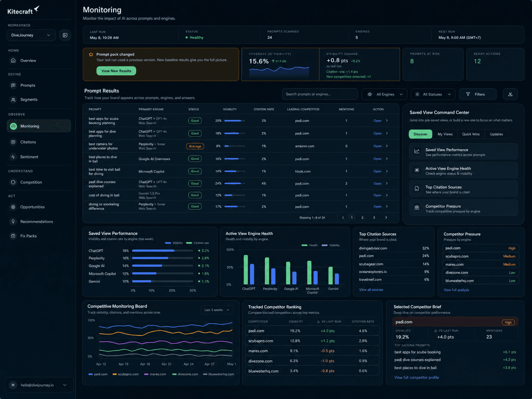The width and height of the screenshot is (532, 399).
Task: Click the eye icon in All Engines
Action: click(370, 94)
